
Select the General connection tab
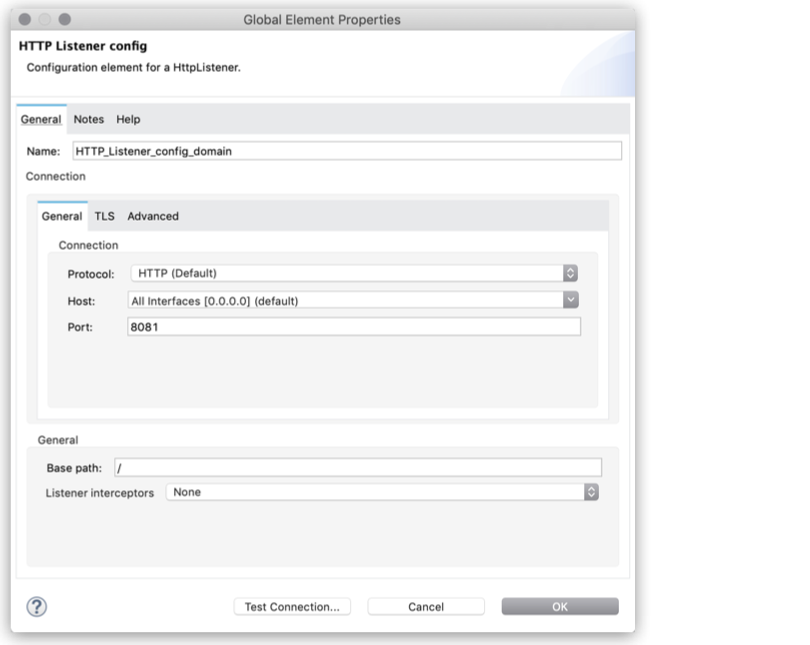click(62, 215)
